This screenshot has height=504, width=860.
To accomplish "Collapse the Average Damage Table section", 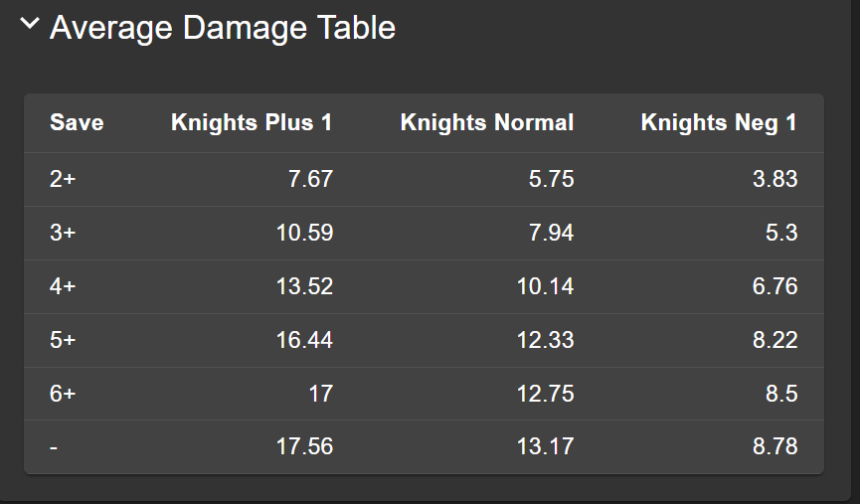I will click(x=31, y=25).
